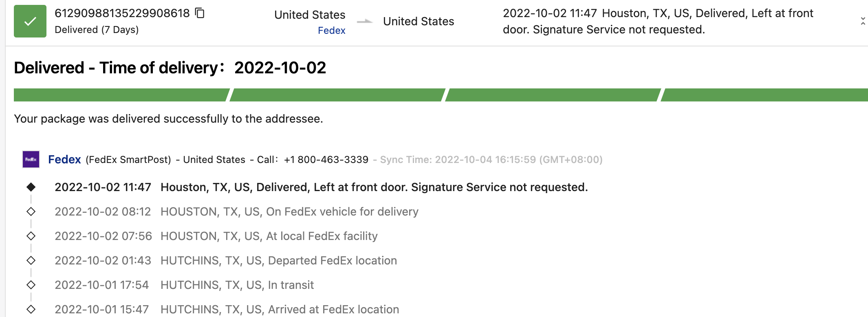Click the FedEx phone number +1 800-463-3339
Screen dimensions: 868x317
click(326, 160)
